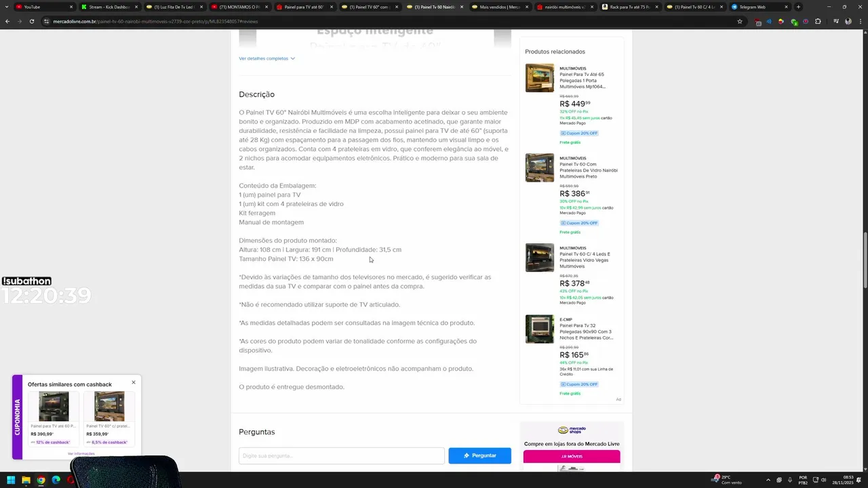Click Ver informações in Cuponomia popup
868x488 pixels.
[81, 453]
